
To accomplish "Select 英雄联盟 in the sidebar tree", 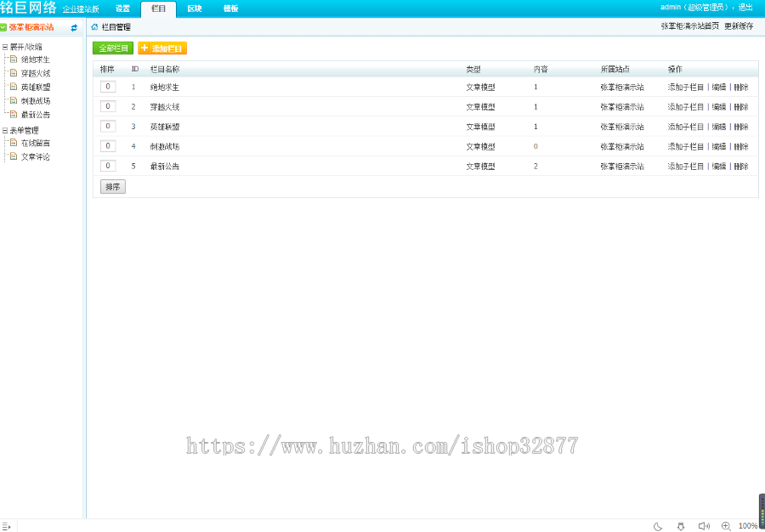I will tap(36, 88).
